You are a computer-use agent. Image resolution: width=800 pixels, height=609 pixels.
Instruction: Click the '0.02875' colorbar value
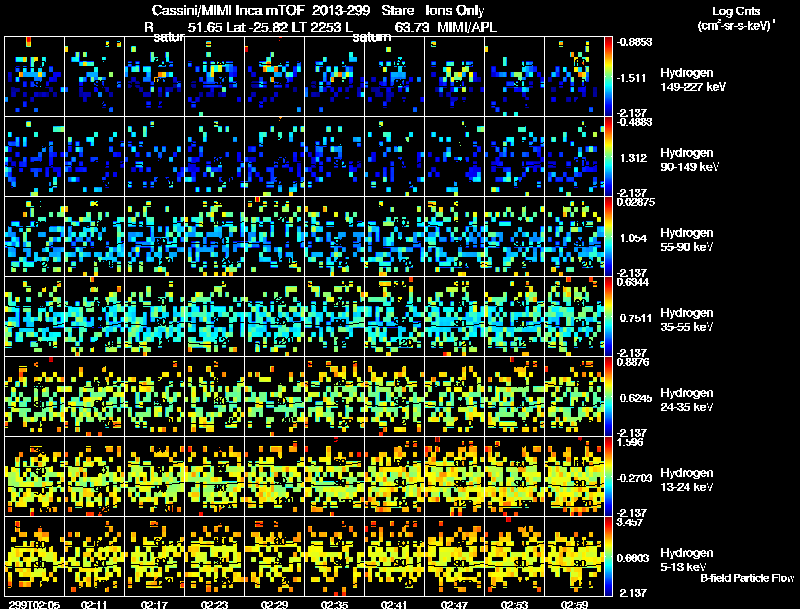pyautogui.click(x=636, y=202)
